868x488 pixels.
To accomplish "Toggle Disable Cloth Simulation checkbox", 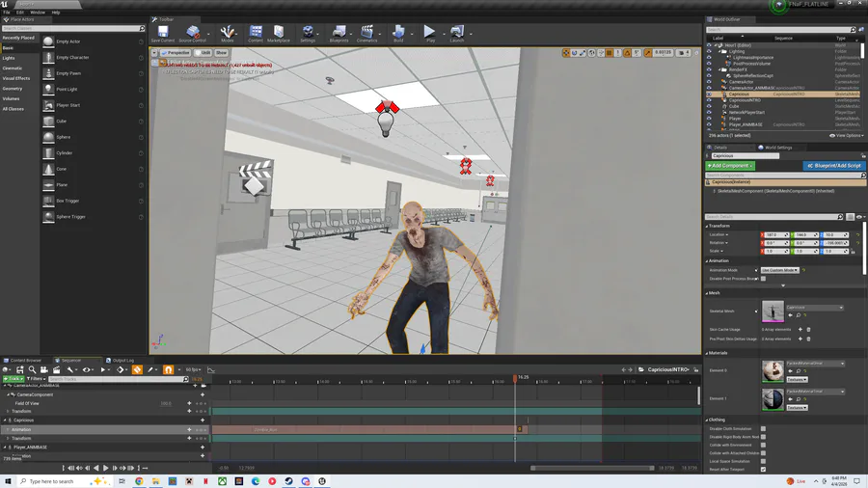I will click(x=763, y=429).
